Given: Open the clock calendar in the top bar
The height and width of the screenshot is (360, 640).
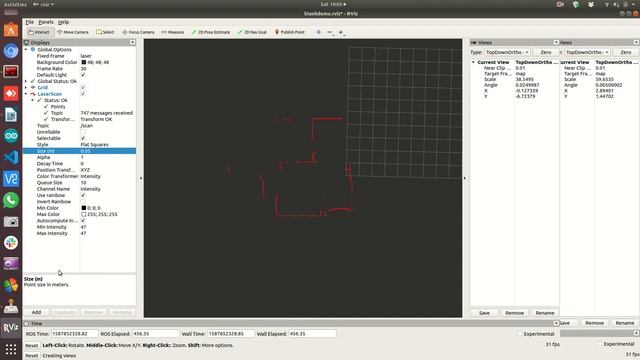Looking at the screenshot, I should click(x=333, y=4).
